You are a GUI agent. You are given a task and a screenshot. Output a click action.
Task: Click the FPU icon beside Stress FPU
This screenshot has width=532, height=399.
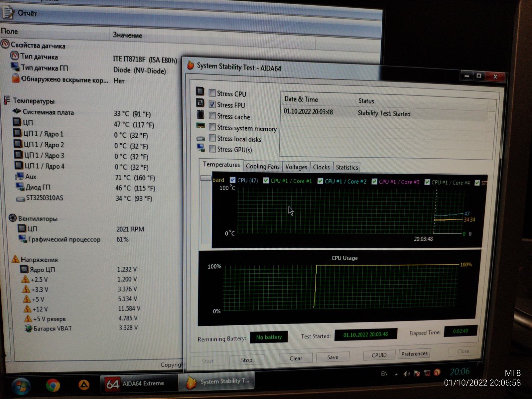coord(200,103)
